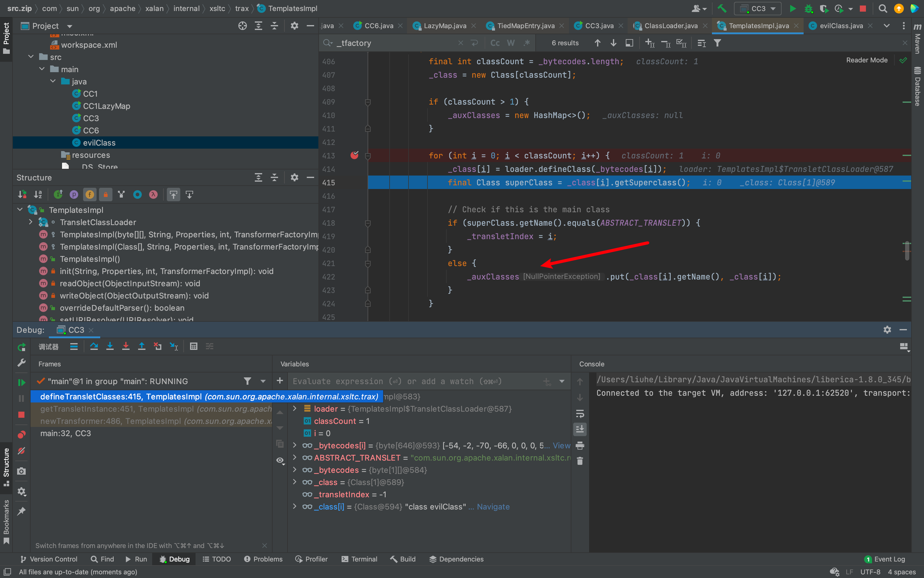This screenshot has height=578, width=924.
Task: Click the Build project hammer icon
Action: [722, 9]
